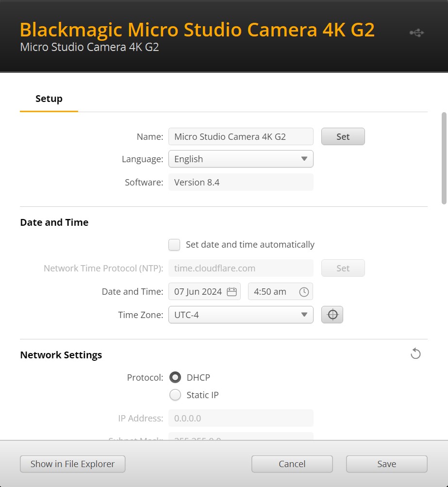Click the Date and Time section heading
This screenshot has height=487, width=448.
point(54,222)
